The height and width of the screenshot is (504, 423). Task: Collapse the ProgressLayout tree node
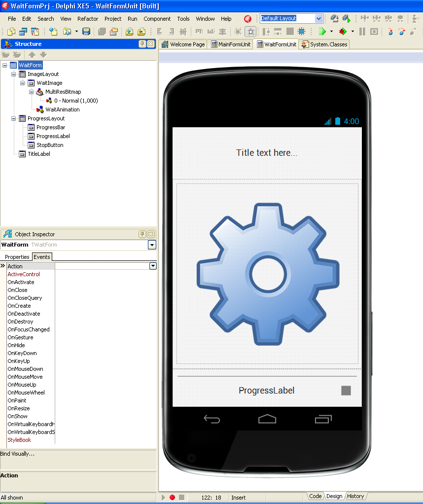click(x=13, y=119)
